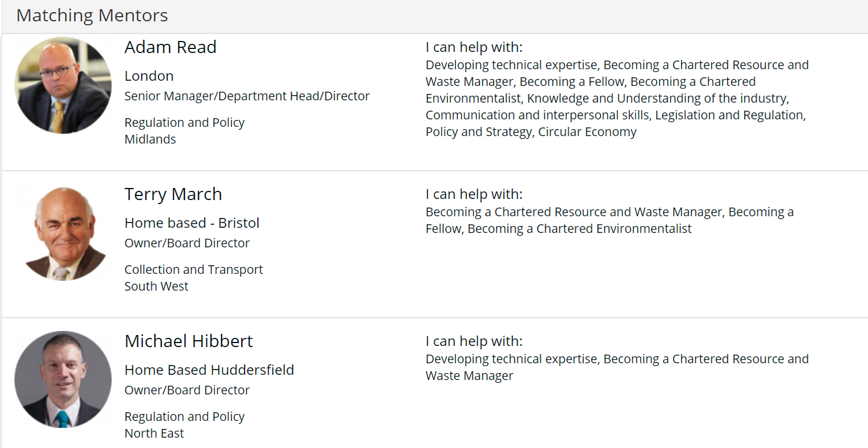Click the North East region label
868x448 pixels.
154,434
